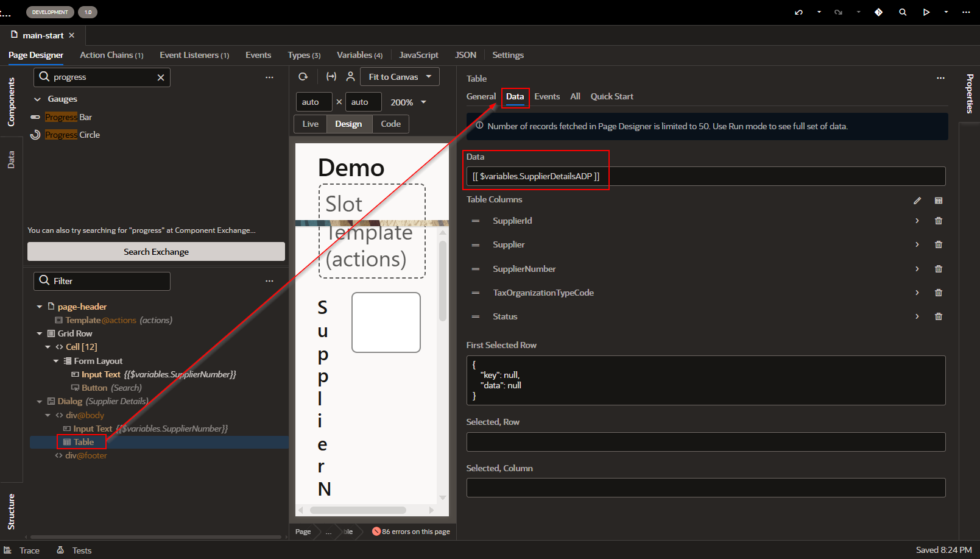The image size is (980, 559).
Task: Switch to Action Chains tab
Action: click(111, 55)
